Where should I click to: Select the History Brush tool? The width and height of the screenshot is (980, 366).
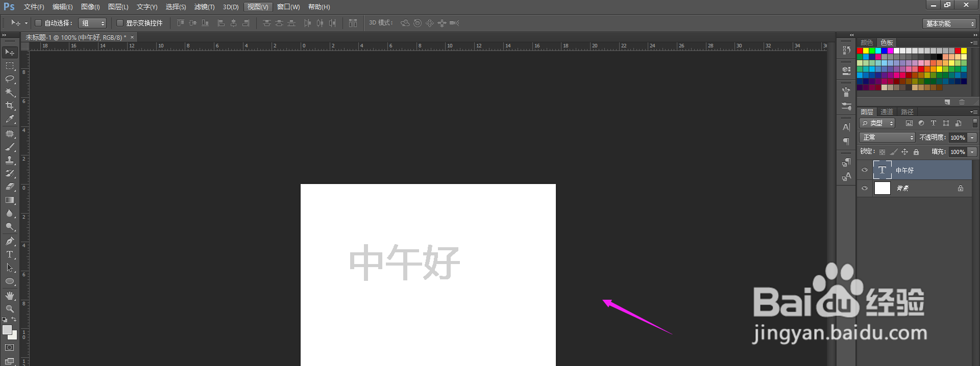click(10, 173)
